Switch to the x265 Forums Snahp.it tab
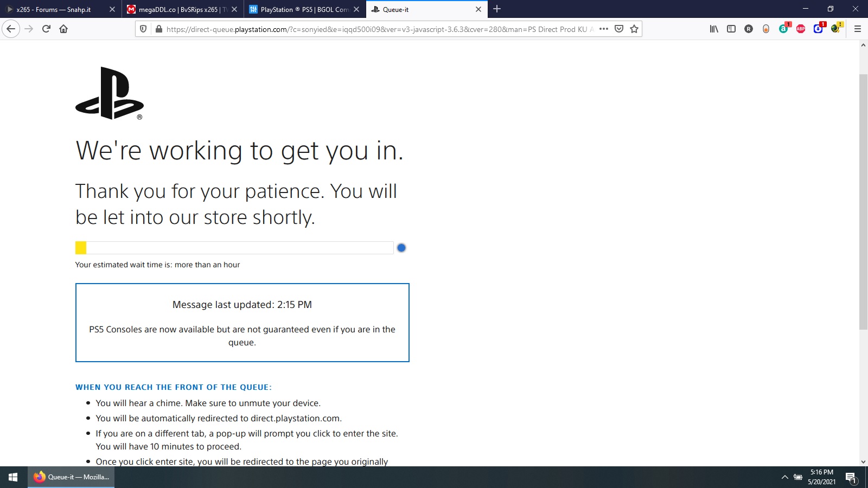 coord(53,9)
